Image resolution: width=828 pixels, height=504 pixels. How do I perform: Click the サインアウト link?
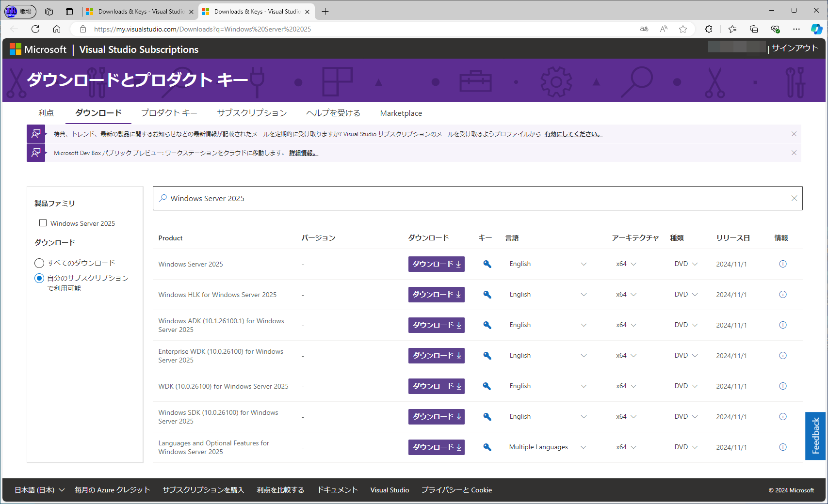pyautogui.click(x=795, y=48)
